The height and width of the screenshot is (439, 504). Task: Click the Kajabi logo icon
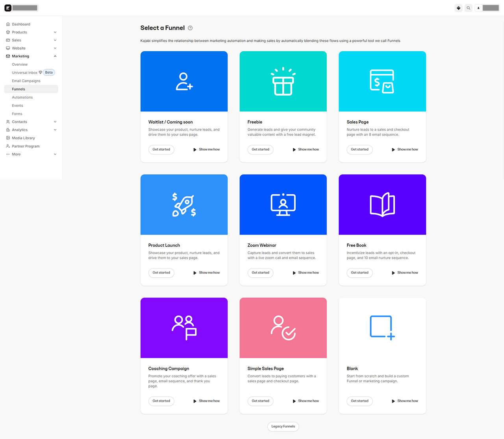pos(8,8)
